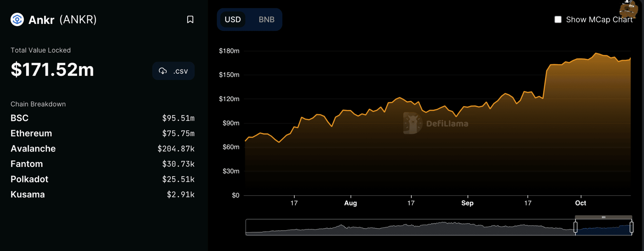Click the $30.73k Fantom value

point(178,164)
